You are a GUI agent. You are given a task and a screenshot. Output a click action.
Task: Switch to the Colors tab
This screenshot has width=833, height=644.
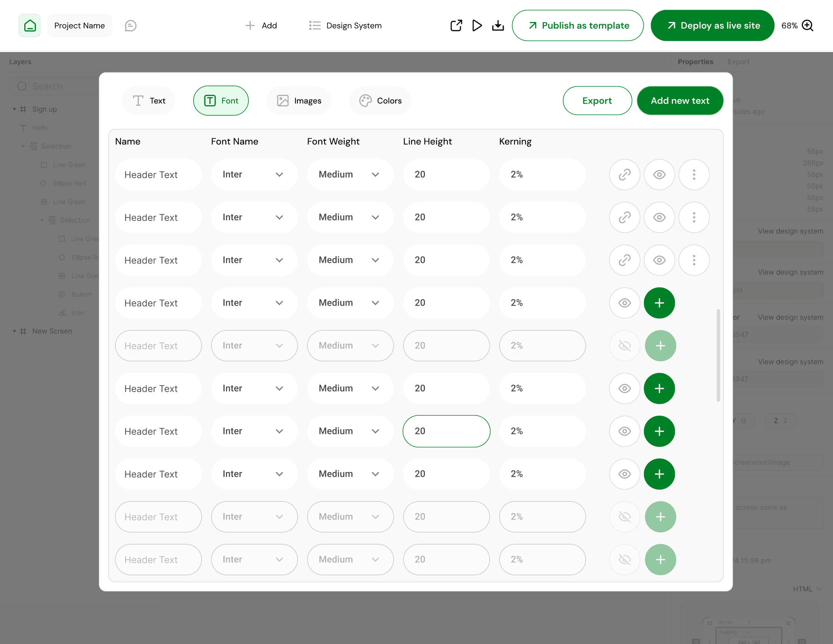point(380,101)
